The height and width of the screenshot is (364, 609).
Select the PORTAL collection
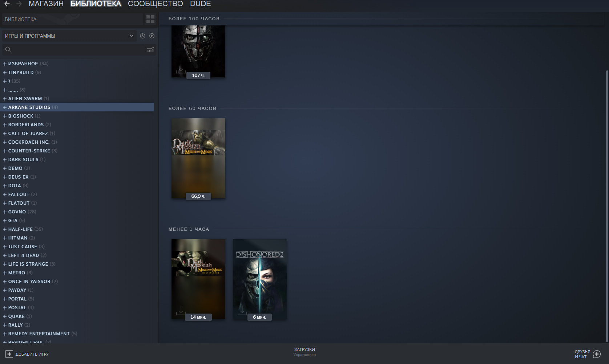click(77, 299)
